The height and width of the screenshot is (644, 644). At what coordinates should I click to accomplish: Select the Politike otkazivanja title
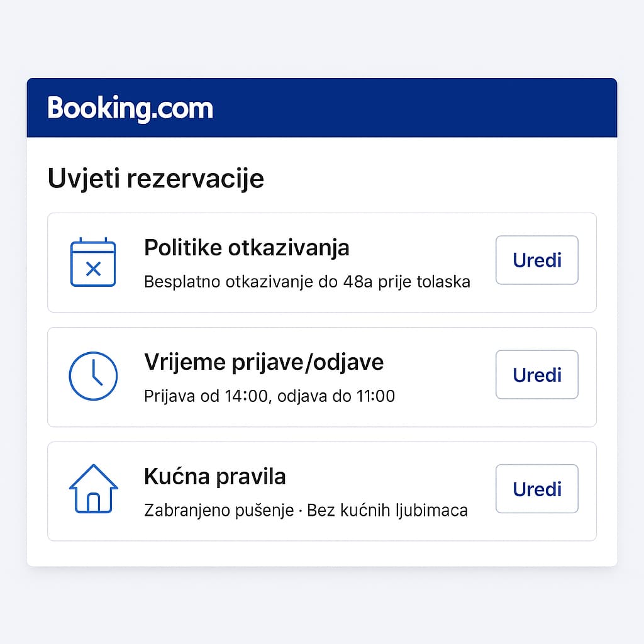point(247,247)
